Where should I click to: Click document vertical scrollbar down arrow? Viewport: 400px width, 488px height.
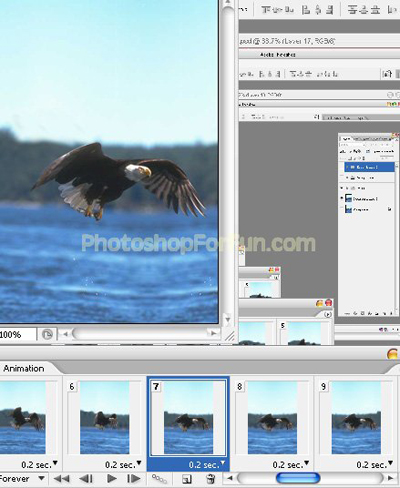pos(227,320)
